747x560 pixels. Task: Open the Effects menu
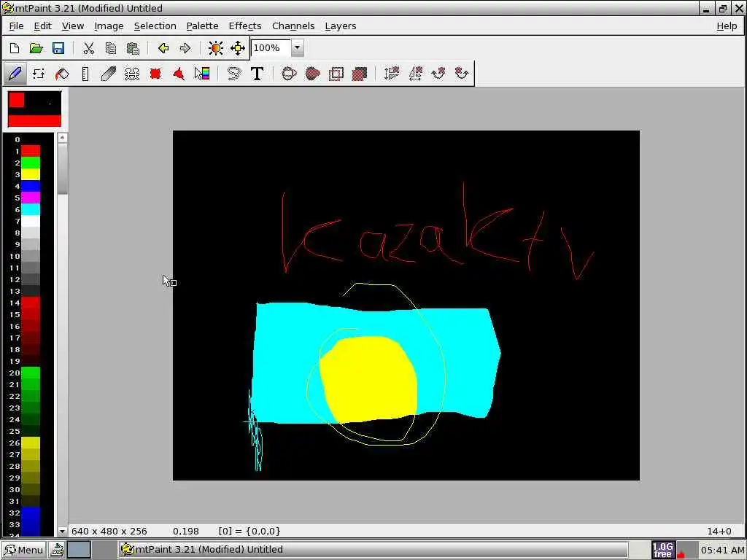245,26
